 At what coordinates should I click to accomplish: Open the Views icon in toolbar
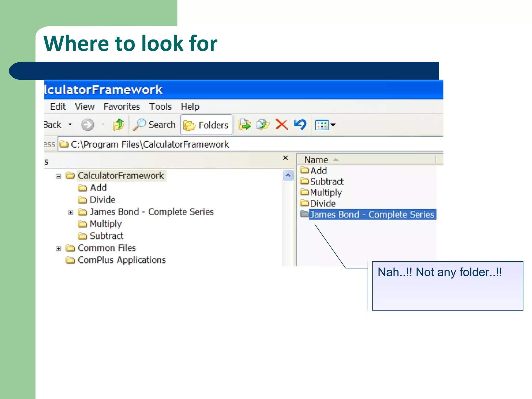[x=322, y=125]
